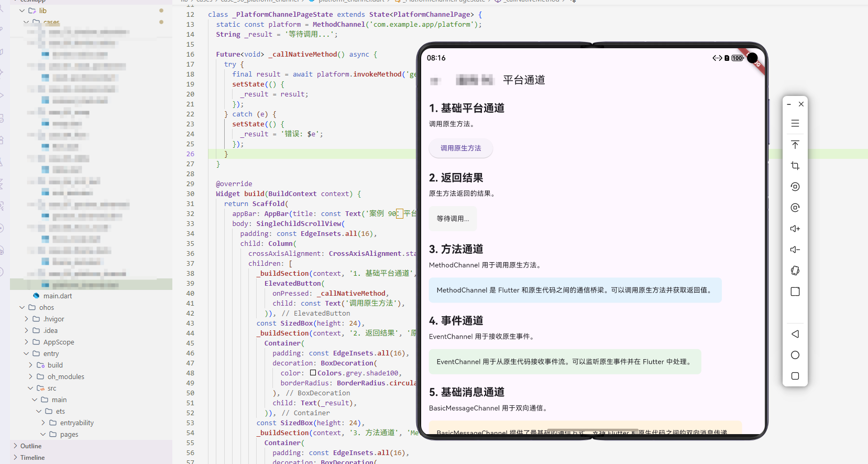
Task: Click the emulator device orientation icon
Action: pyautogui.click(x=795, y=271)
